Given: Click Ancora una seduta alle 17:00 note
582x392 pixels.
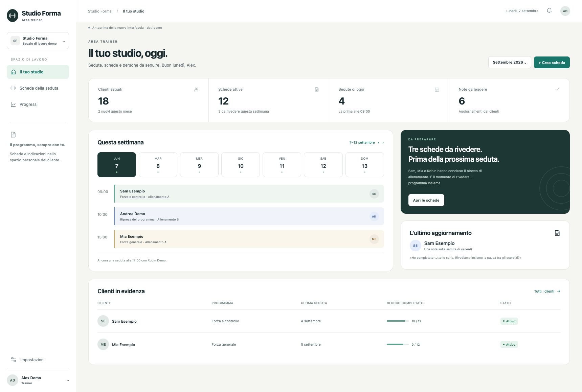Looking at the screenshot, I should (132, 260).
